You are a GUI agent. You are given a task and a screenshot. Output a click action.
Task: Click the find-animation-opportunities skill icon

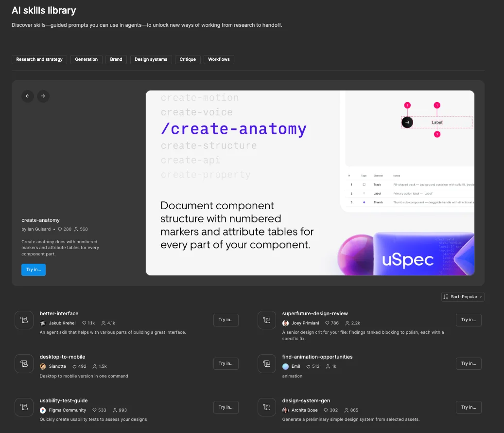[266, 363]
